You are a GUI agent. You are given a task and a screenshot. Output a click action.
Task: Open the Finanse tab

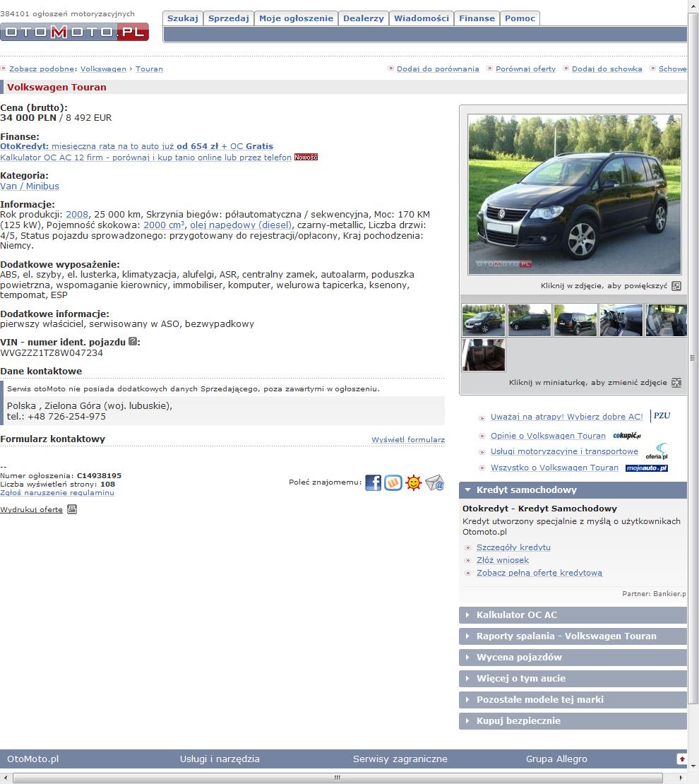point(477,18)
